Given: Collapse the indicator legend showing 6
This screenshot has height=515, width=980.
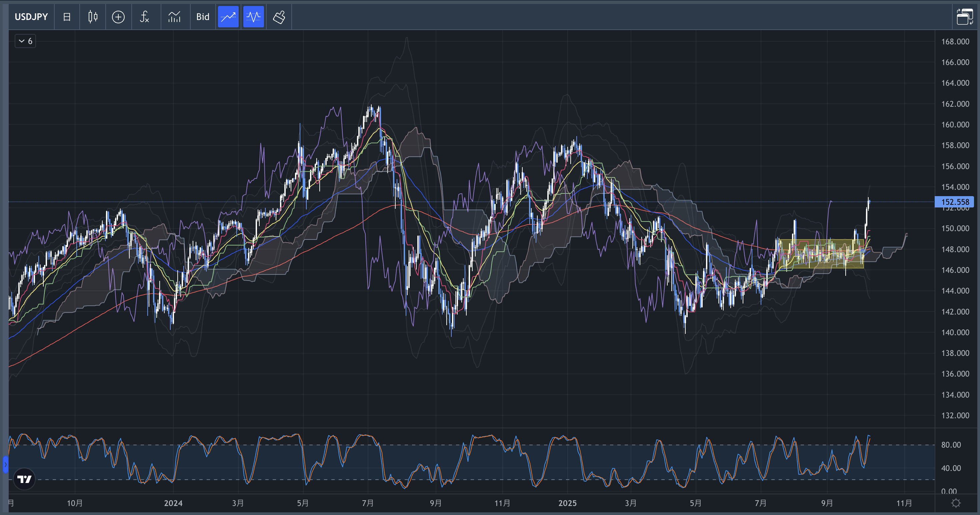Looking at the screenshot, I should coord(25,41).
